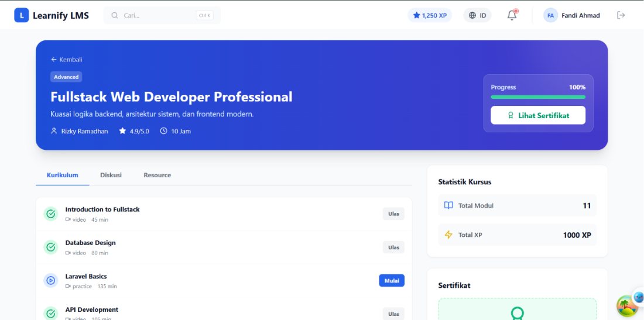Click the Advanced level badge
This screenshot has height=320, width=644.
(x=66, y=77)
